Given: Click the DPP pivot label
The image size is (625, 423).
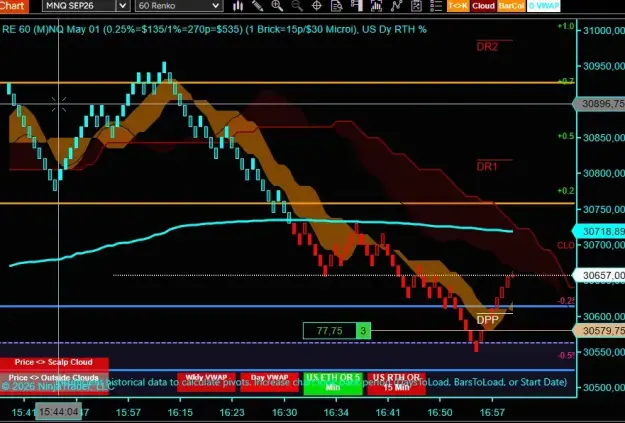Looking at the screenshot, I should [487, 320].
